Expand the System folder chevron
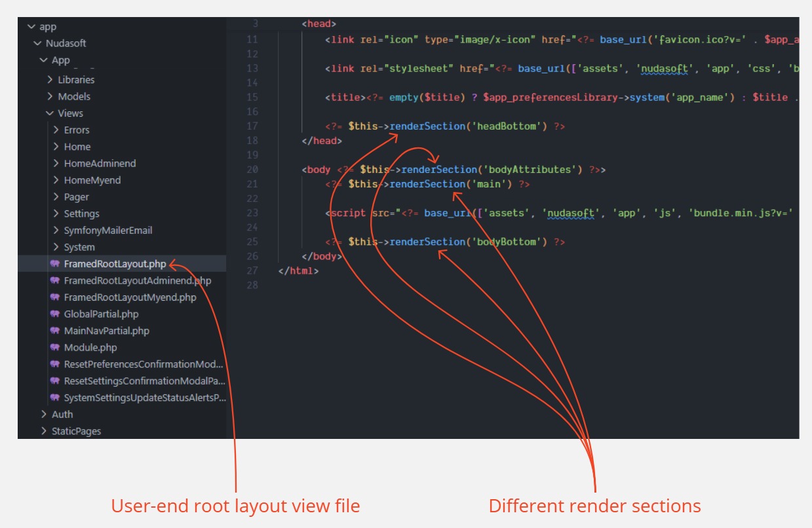 (x=56, y=247)
